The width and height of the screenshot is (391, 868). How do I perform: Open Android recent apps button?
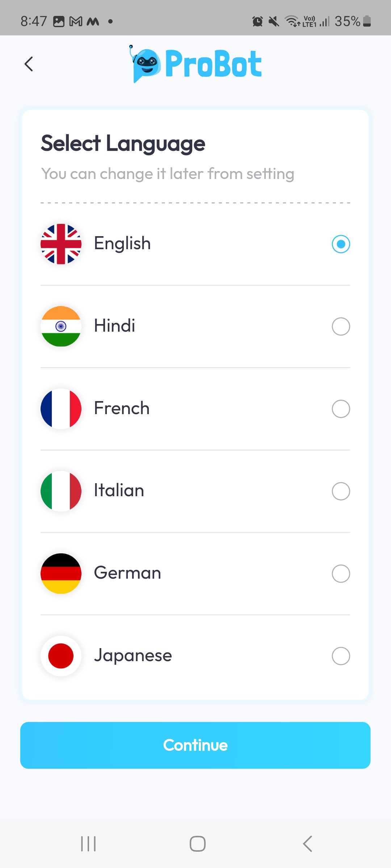click(x=88, y=844)
